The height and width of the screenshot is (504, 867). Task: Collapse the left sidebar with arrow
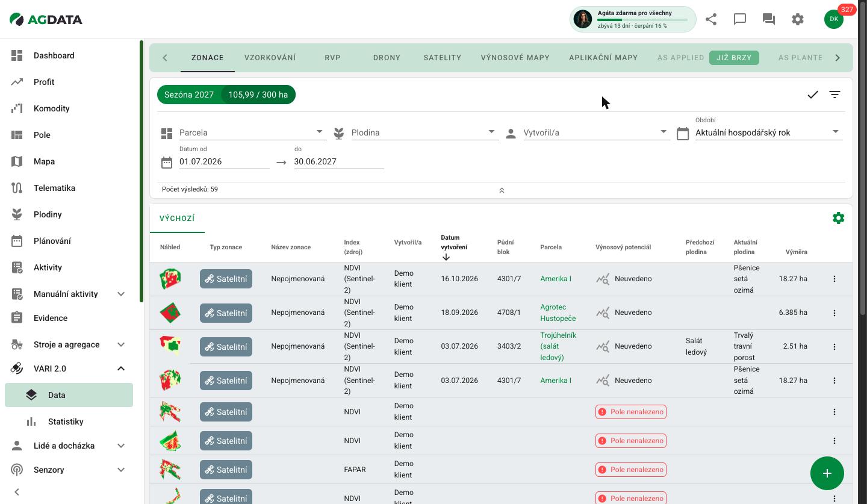coord(17,492)
